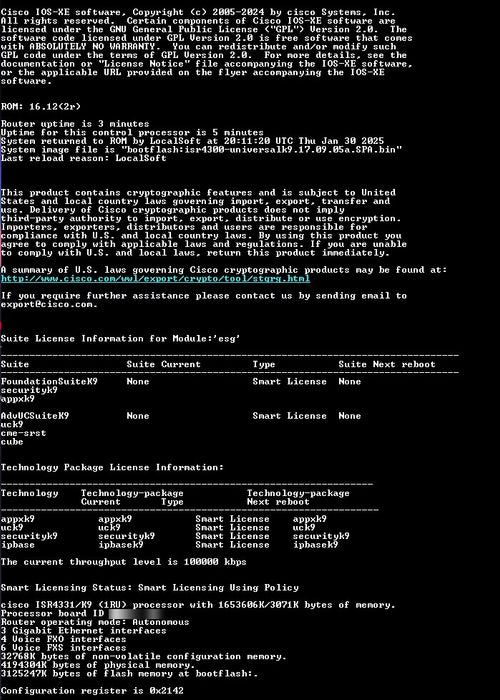Image resolution: width=500 pixels, height=700 pixels.
Task: Select the 'cme-srst' entry under AdvUCSuiteK9
Action: tap(23, 433)
